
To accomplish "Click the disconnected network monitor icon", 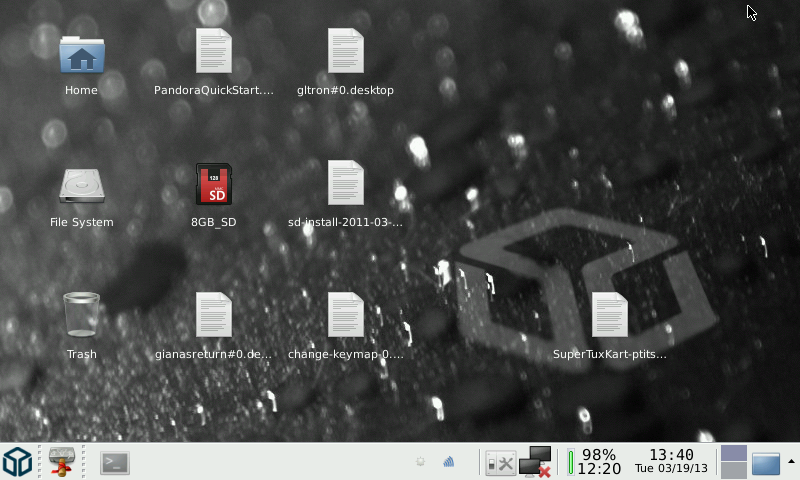I will pyautogui.click(x=536, y=462).
